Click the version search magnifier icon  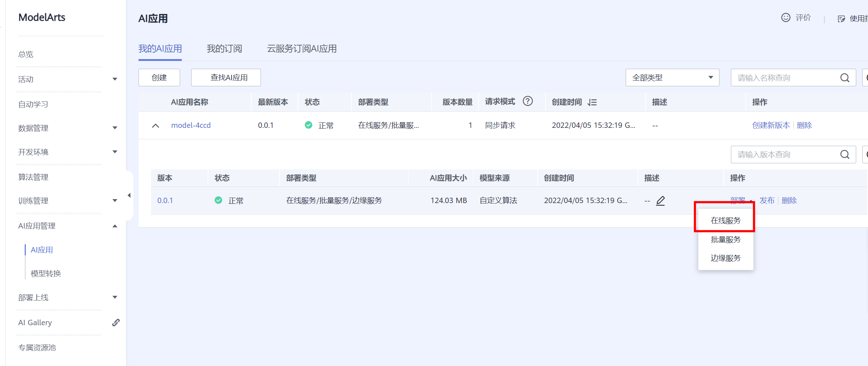845,154
